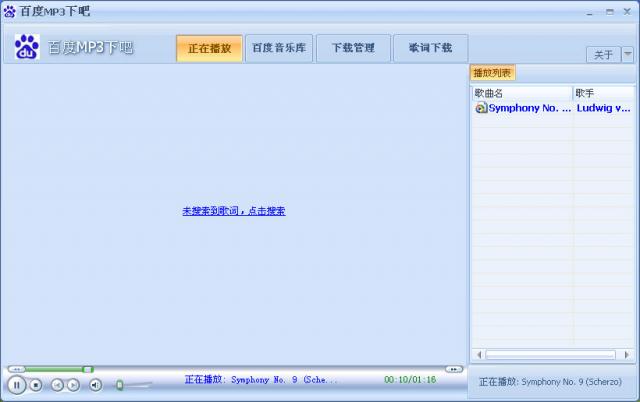Click the Baidu paw logo icon

pyautogui.click(x=26, y=47)
